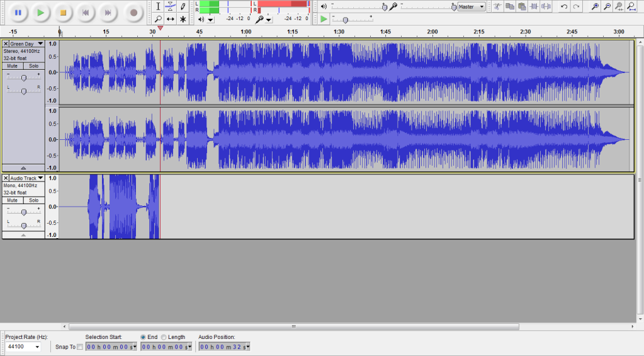
Task: Open the Green Day track dropdown menu
Action: tap(40, 44)
